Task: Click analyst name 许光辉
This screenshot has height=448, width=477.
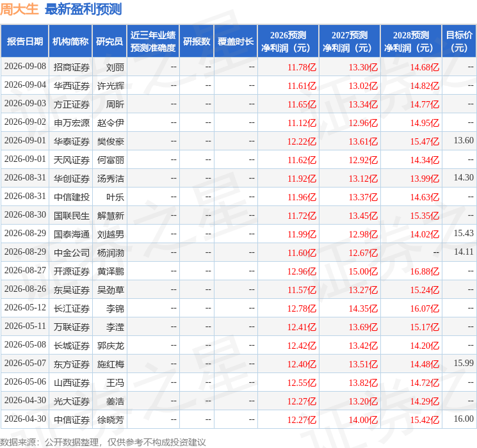Action: point(110,86)
